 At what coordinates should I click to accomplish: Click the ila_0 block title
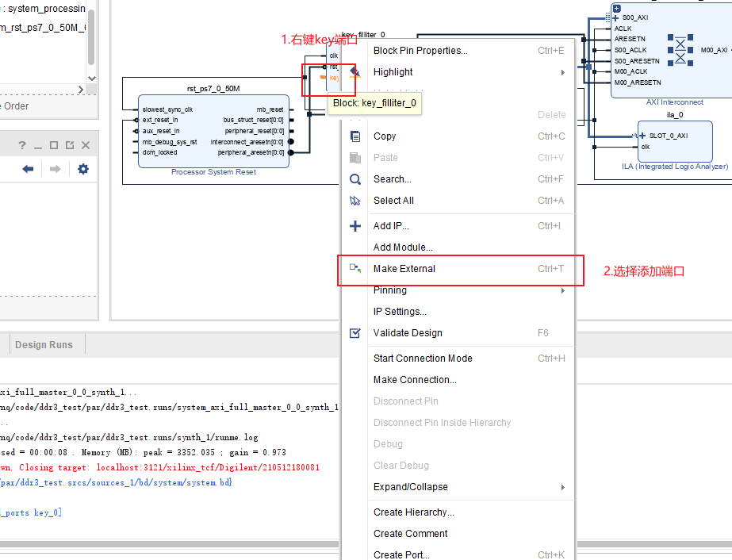pyautogui.click(x=675, y=115)
